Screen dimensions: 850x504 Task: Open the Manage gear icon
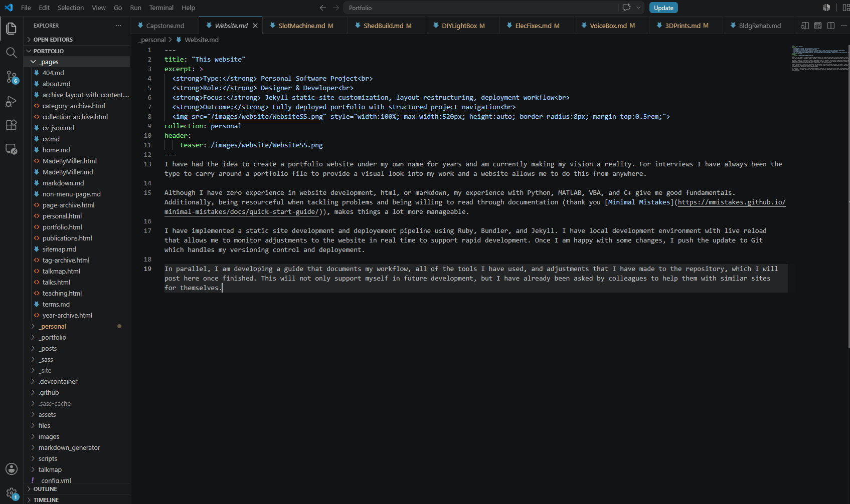click(x=11, y=493)
